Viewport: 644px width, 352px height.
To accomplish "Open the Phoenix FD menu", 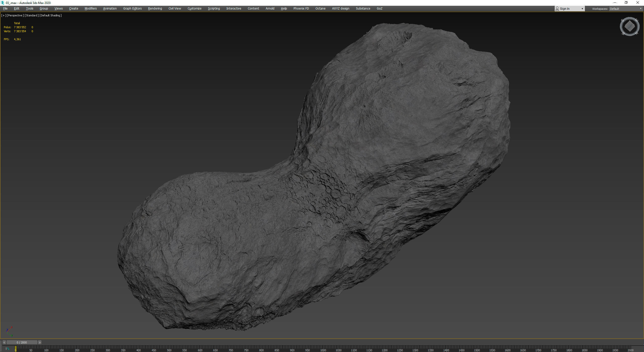I will click(x=301, y=9).
